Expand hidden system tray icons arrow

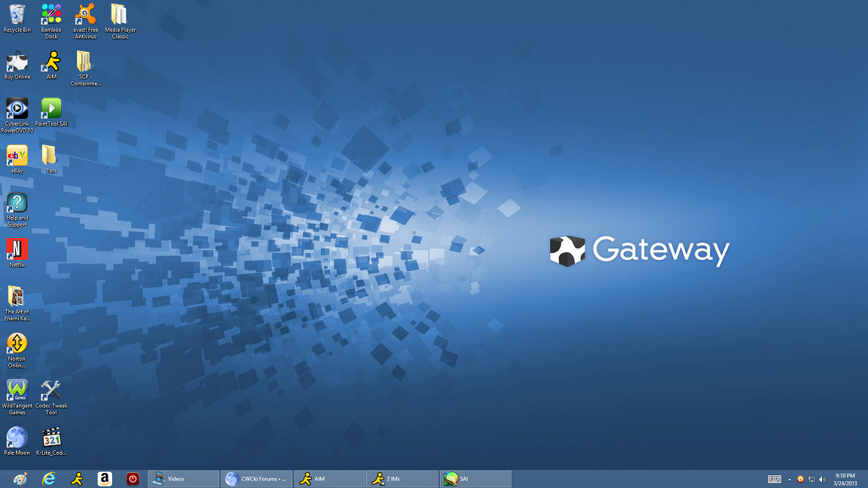(790, 480)
